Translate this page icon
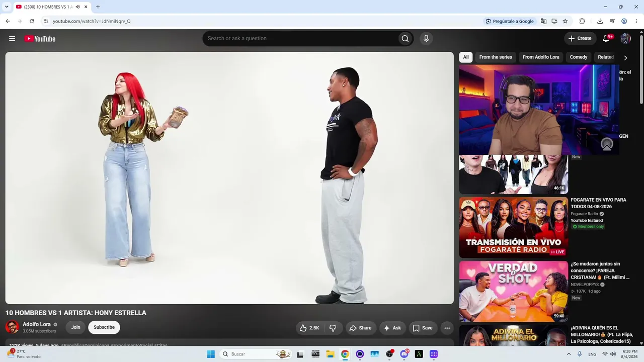The height and width of the screenshot is (362, 644). (x=543, y=21)
